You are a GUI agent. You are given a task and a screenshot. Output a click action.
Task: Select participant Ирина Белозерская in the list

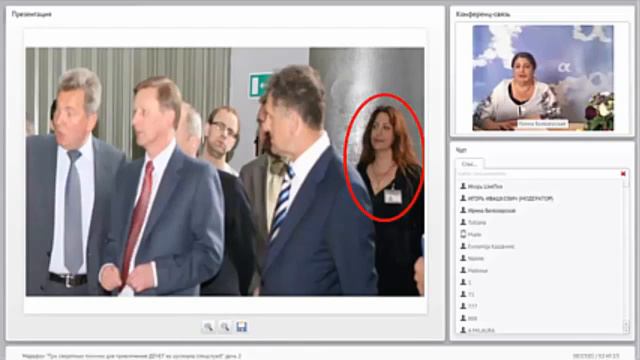pyautogui.click(x=491, y=211)
